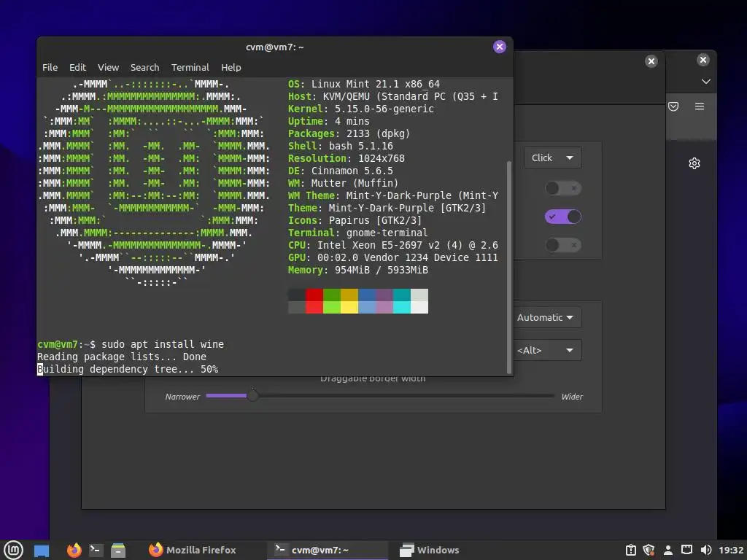Screen dimensions: 747x560
Task: Open the Linux Mint menu in the panel
Action: point(13,550)
